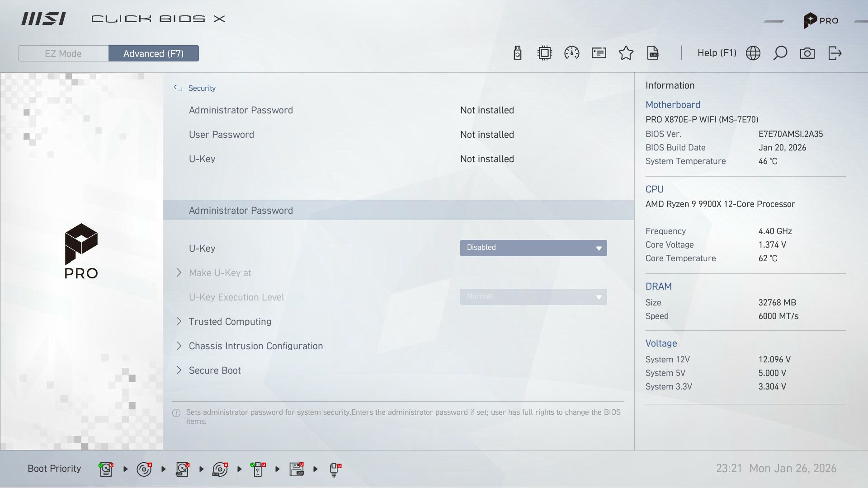This screenshot has width=868, height=488.
Task: Expand Trusted Computing submenu
Action: click(x=230, y=322)
